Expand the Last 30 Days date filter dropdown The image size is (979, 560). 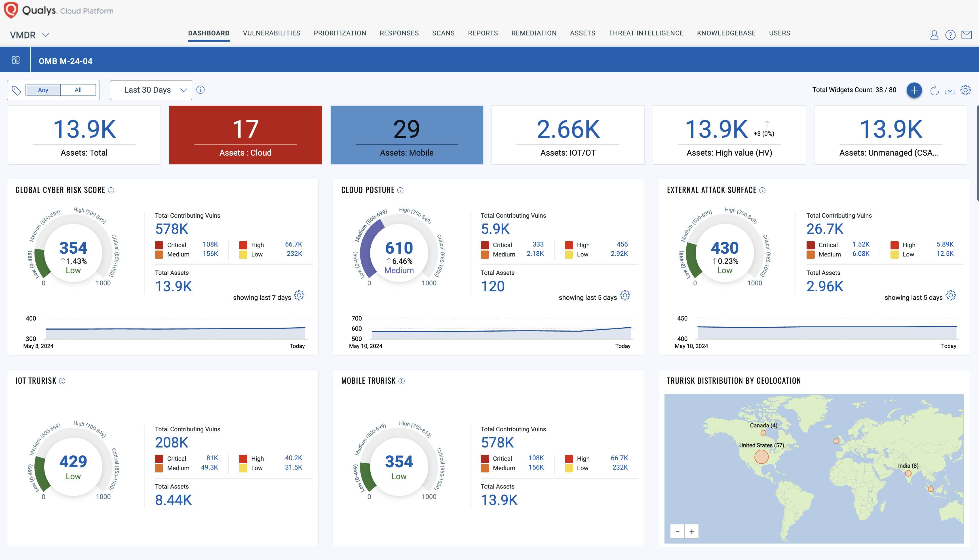(151, 89)
